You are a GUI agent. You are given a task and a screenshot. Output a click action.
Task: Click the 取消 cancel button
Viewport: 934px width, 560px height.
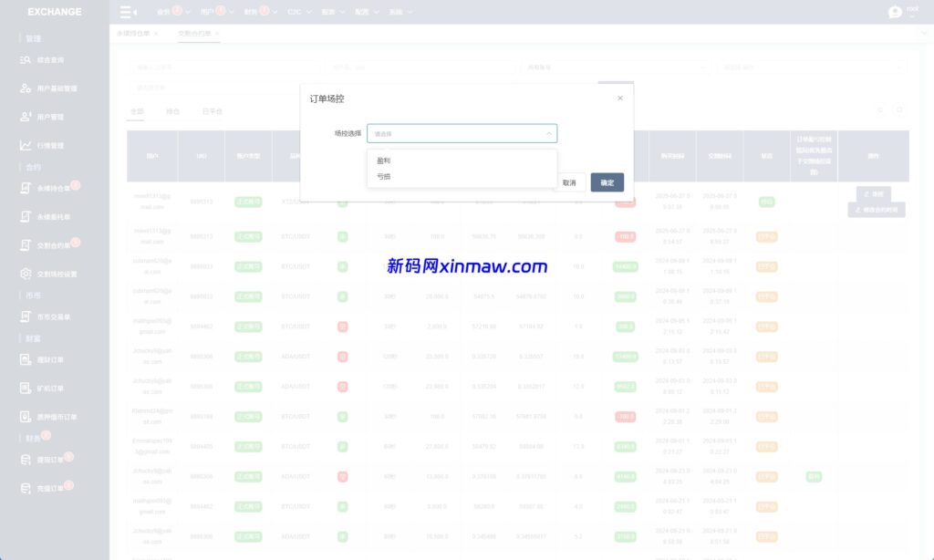click(x=569, y=182)
